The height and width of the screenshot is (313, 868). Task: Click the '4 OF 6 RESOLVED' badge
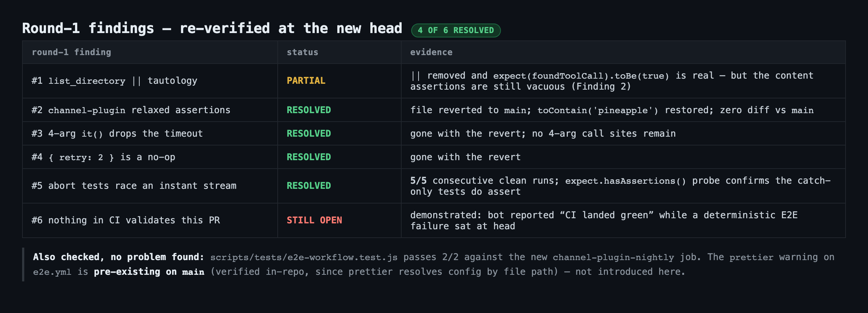(456, 30)
